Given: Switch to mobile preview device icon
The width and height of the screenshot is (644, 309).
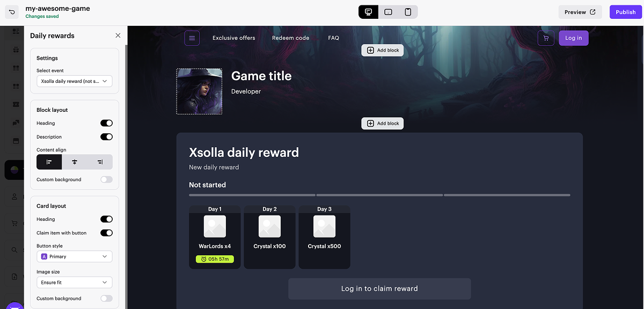Looking at the screenshot, I should 408,12.
